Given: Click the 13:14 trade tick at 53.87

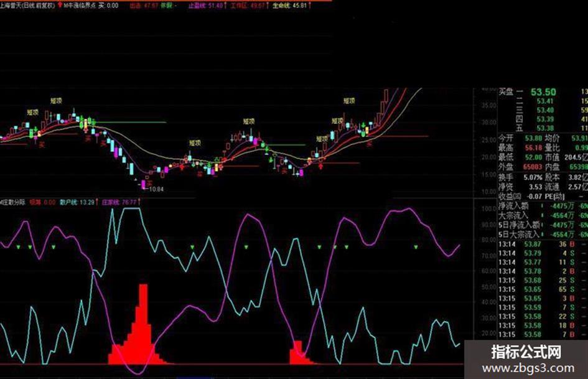Looking at the screenshot, I should coord(543,245).
